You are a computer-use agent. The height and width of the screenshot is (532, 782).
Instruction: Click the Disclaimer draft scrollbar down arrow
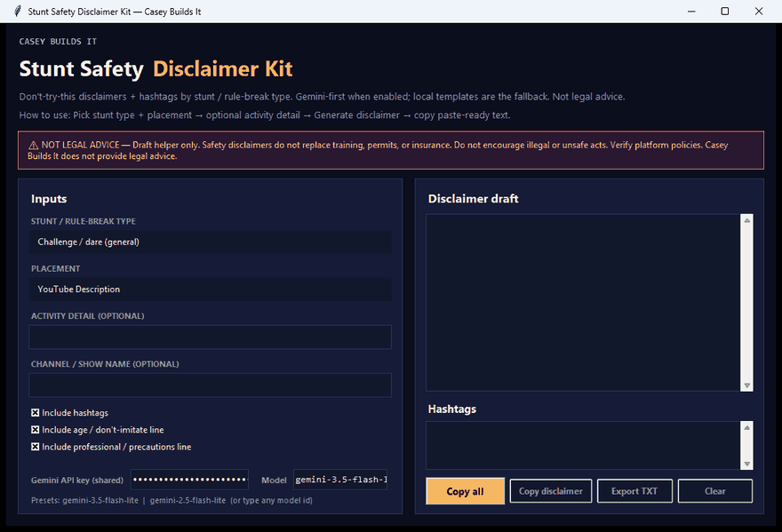pyautogui.click(x=747, y=385)
